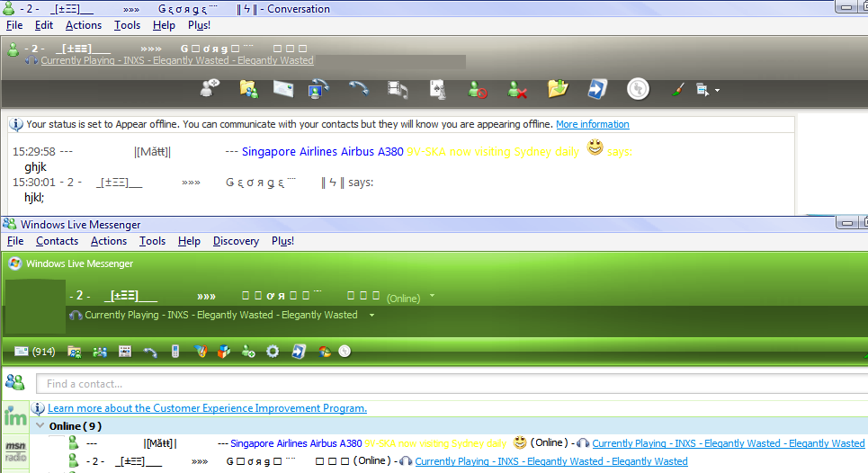Click display picture in Messenger window

point(34,306)
